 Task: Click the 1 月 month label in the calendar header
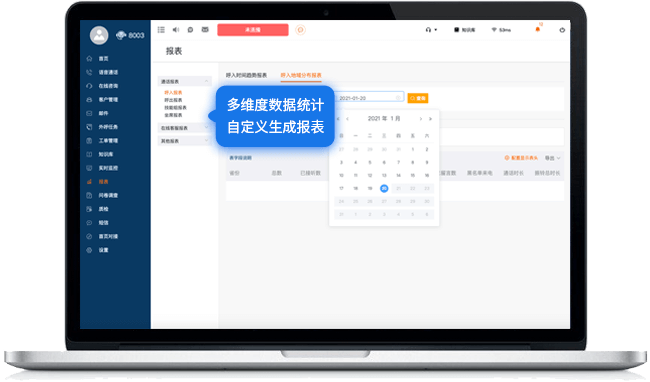tap(395, 118)
